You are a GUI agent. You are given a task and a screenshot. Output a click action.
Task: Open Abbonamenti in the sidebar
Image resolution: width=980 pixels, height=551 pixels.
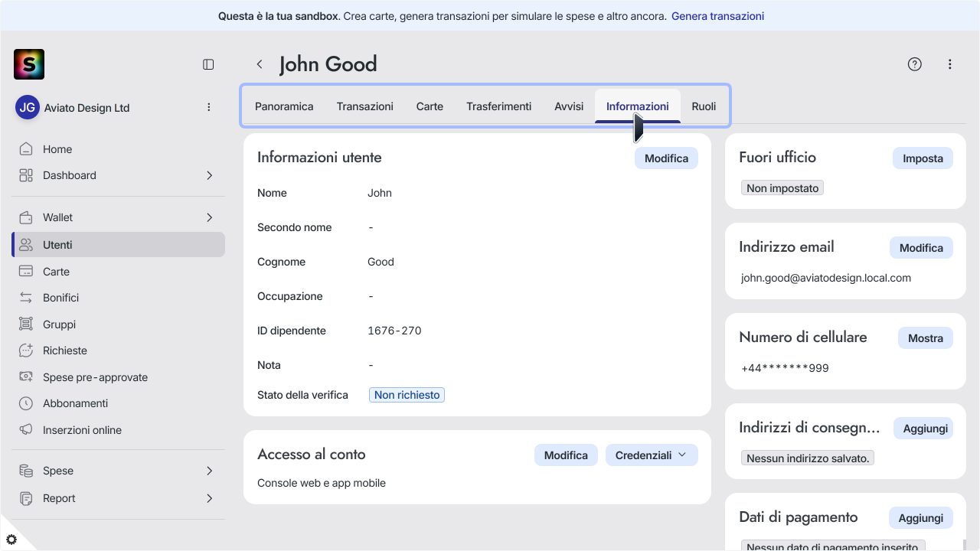click(x=119, y=403)
